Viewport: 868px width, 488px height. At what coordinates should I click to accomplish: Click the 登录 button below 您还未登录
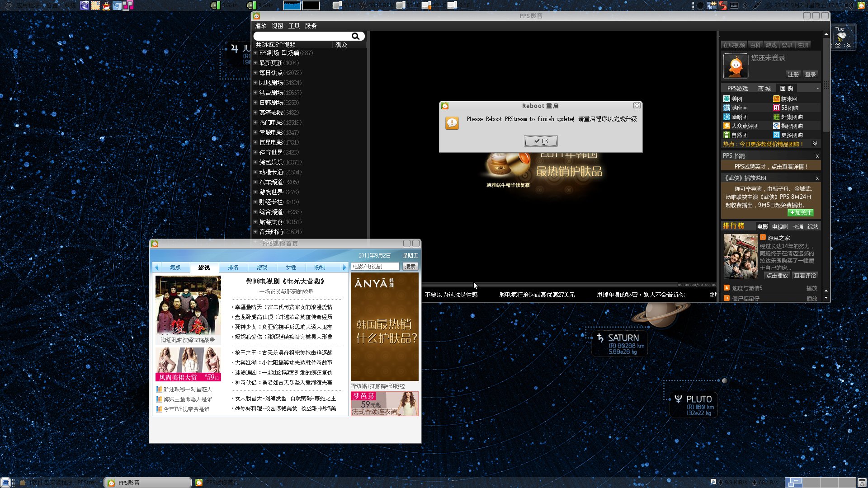[x=810, y=75]
